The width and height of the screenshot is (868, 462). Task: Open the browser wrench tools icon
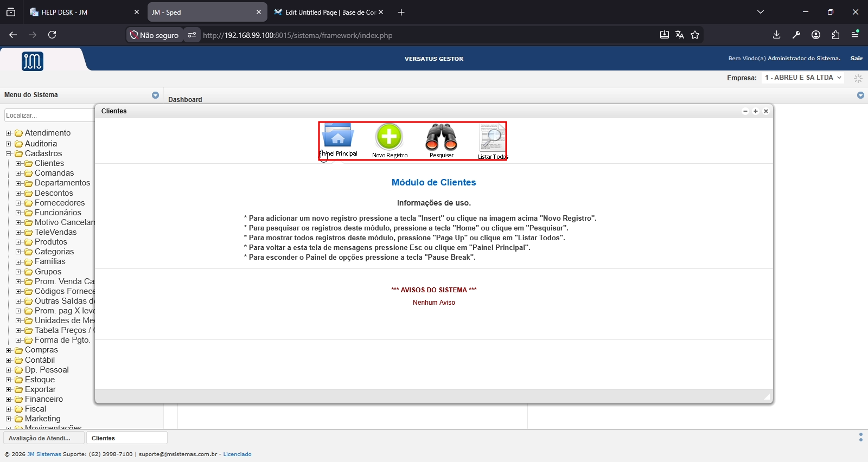pyautogui.click(x=796, y=35)
